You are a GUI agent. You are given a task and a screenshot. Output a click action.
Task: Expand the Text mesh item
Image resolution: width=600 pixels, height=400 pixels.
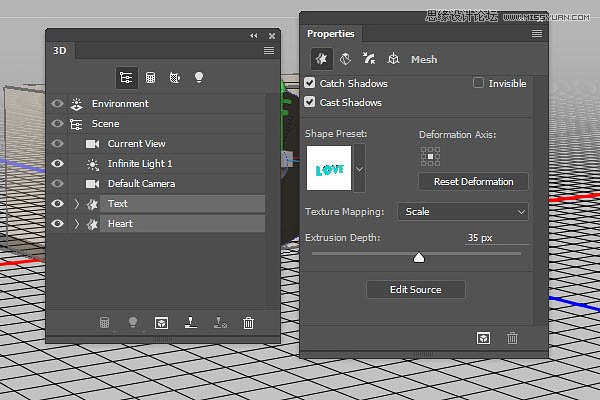(77, 204)
